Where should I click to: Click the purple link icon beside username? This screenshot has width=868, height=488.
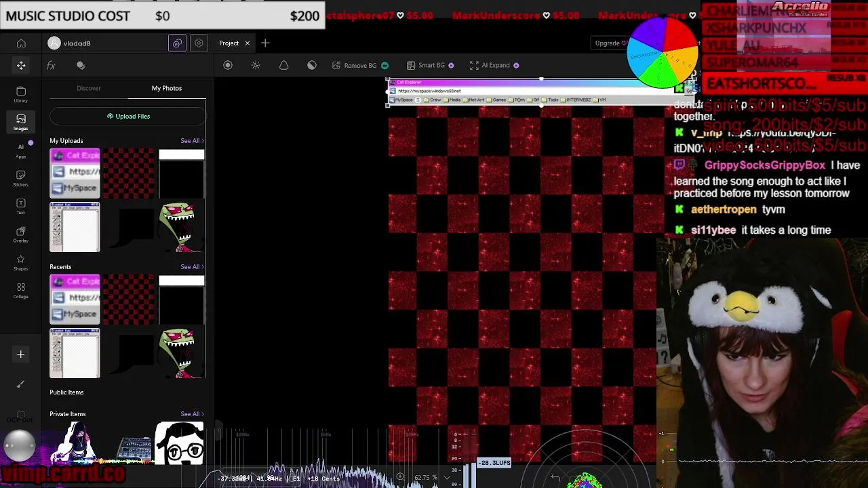pyautogui.click(x=177, y=43)
